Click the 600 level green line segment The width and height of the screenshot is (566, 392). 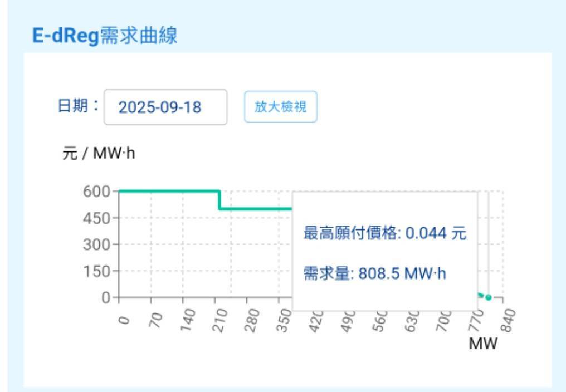tap(167, 191)
